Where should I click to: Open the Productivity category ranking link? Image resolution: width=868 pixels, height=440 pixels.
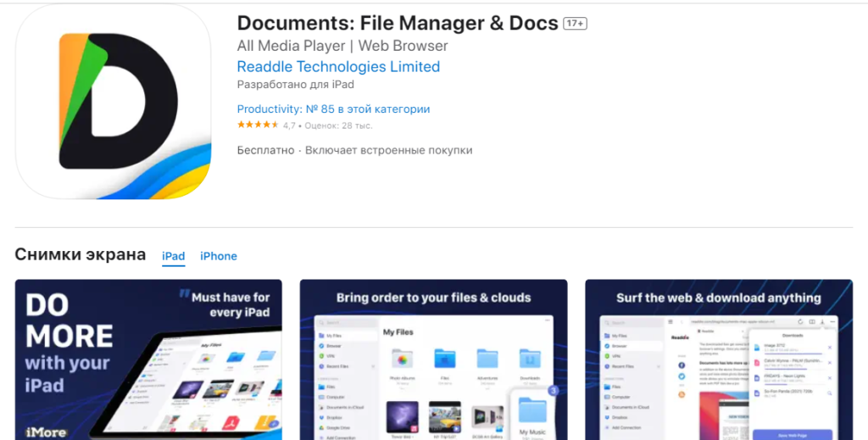pyautogui.click(x=333, y=109)
